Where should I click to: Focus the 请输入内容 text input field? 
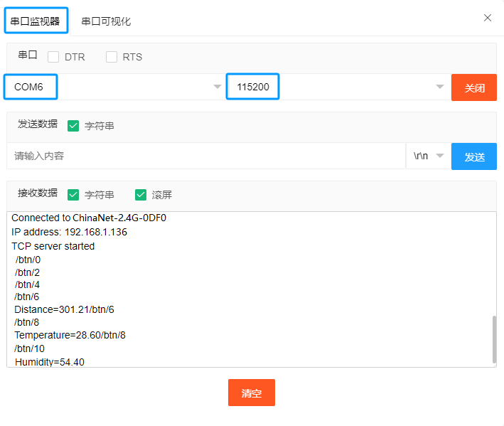click(206, 156)
